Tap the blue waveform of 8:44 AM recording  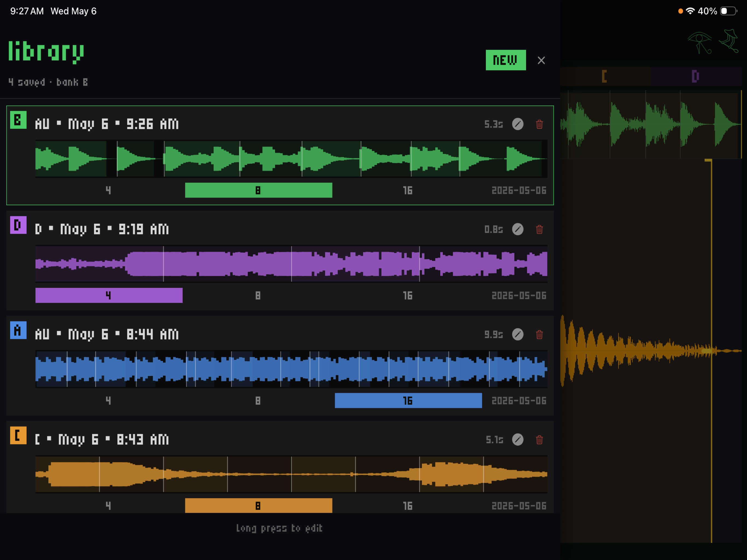tap(291, 369)
